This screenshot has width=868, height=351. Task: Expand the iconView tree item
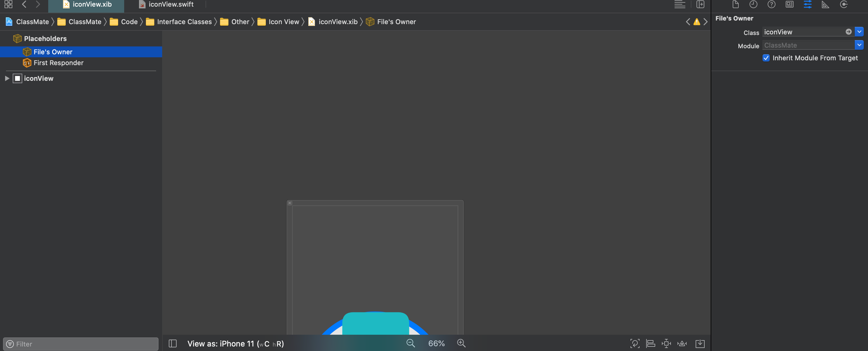(x=7, y=78)
